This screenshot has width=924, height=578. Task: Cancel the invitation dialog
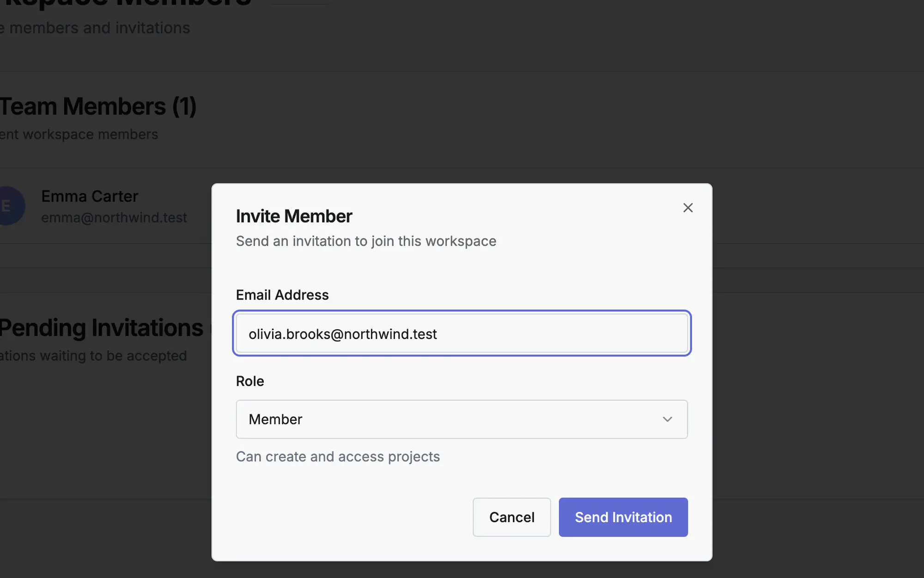point(511,517)
